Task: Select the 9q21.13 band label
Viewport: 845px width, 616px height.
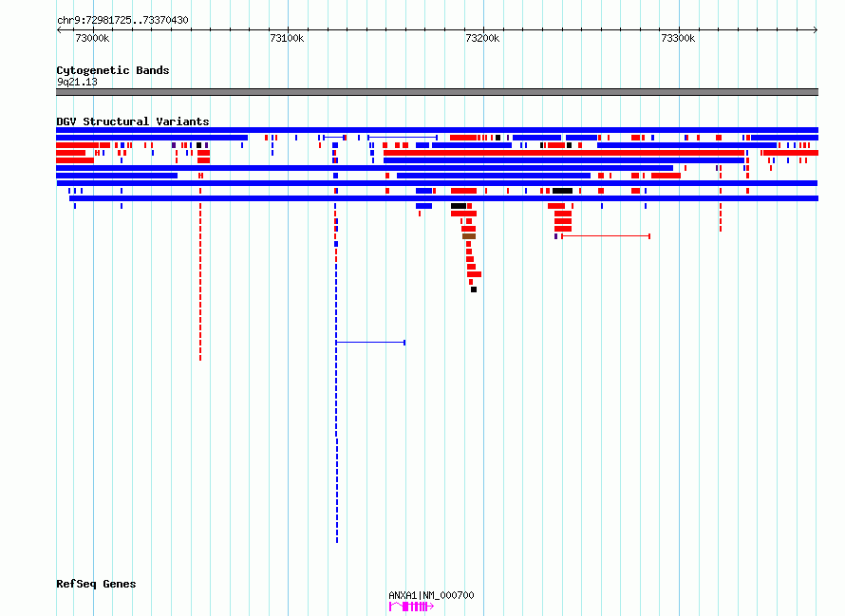Action: (77, 82)
